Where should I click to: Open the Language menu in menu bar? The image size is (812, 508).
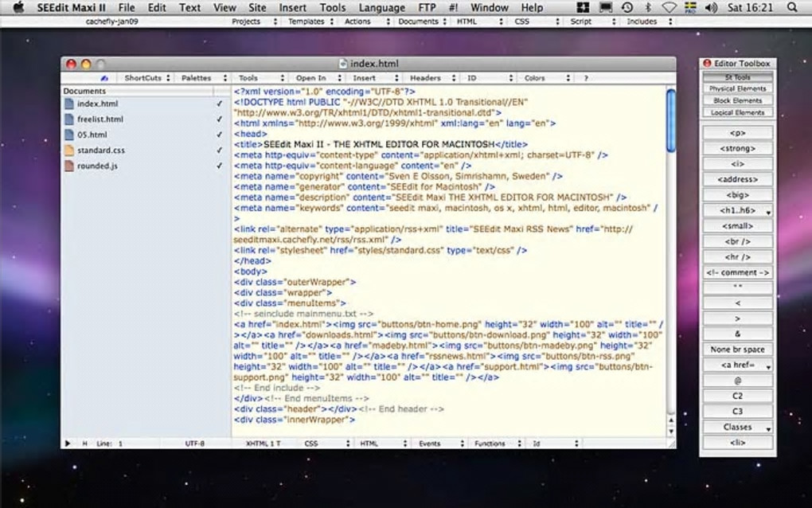point(381,7)
